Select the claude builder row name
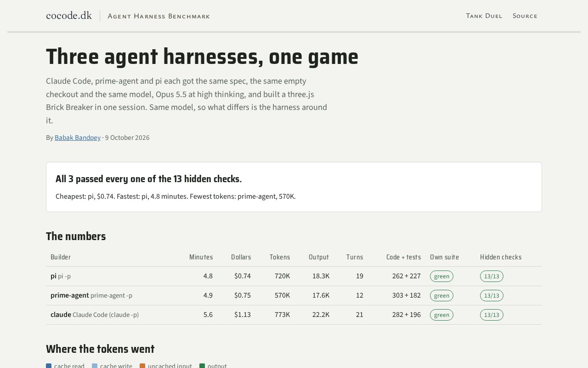Image resolution: width=588 pixels, height=368 pixels. pyautogui.click(x=61, y=315)
